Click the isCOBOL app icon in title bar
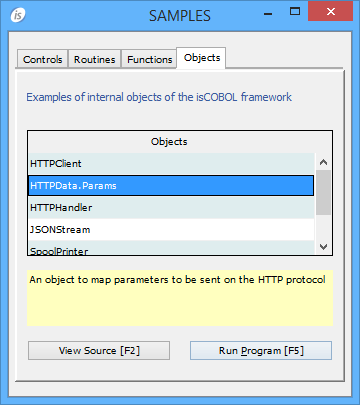This screenshot has width=360, height=405. click(18, 15)
